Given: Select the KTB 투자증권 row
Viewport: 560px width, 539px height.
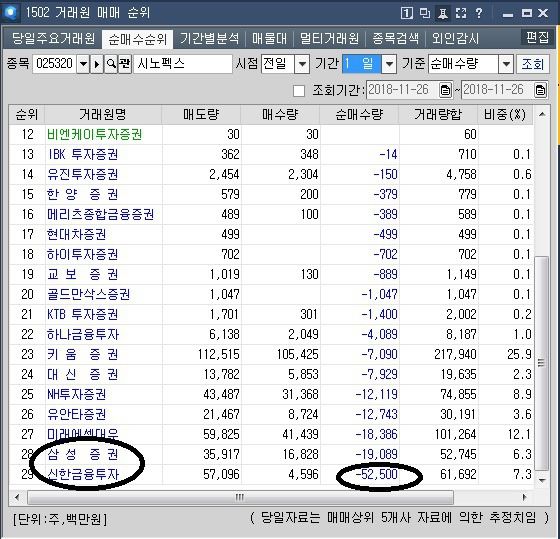Looking at the screenshot, I should point(271,315).
